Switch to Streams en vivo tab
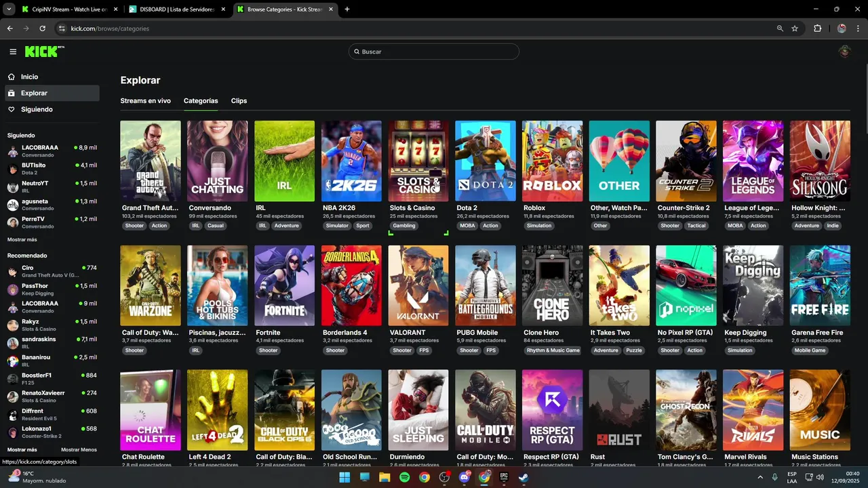 click(x=146, y=101)
